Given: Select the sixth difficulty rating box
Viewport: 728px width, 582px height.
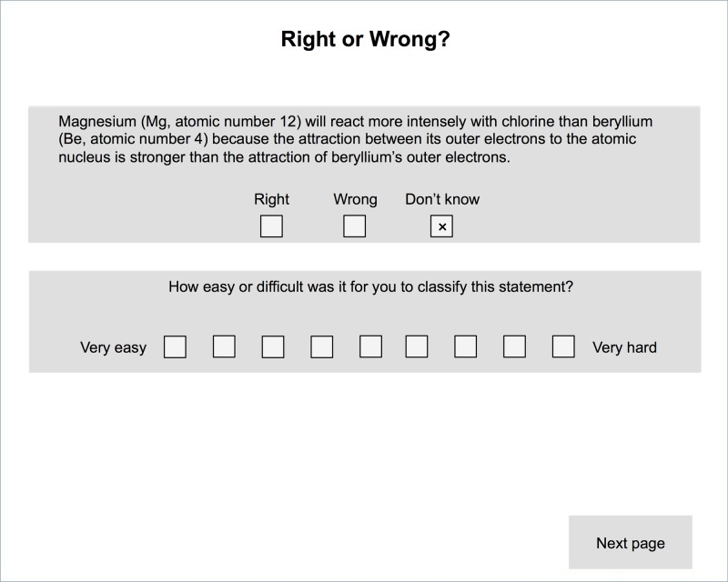Looking at the screenshot, I should coord(417,346).
